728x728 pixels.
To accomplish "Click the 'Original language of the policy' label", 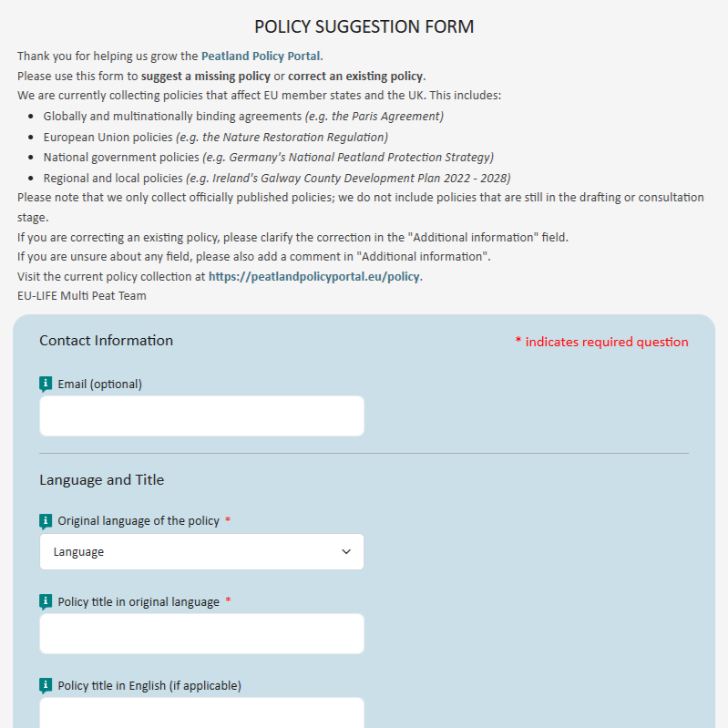I will tap(138, 521).
